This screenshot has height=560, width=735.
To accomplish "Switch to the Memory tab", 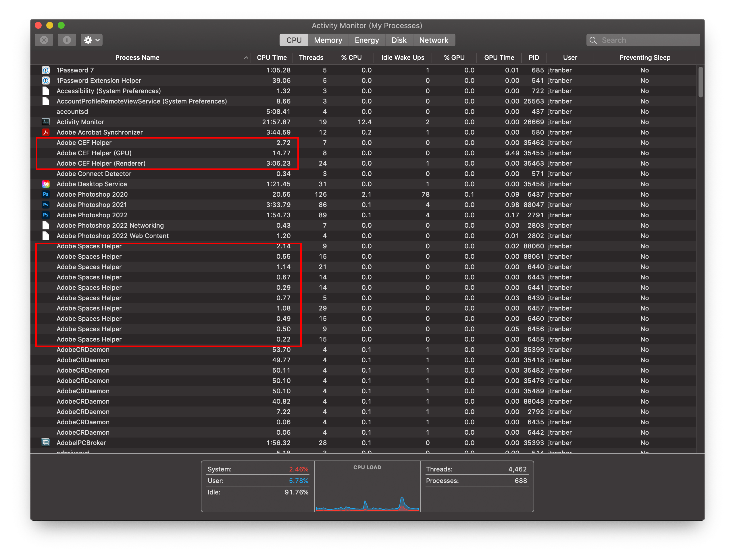I will pyautogui.click(x=328, y=40).
